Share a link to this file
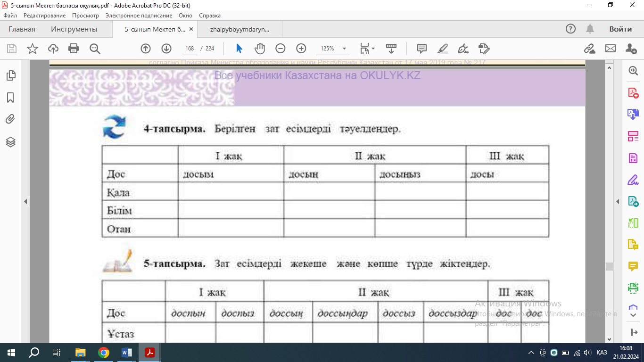The width and height of the screenshot is (644, 362). tap(589, 49)
